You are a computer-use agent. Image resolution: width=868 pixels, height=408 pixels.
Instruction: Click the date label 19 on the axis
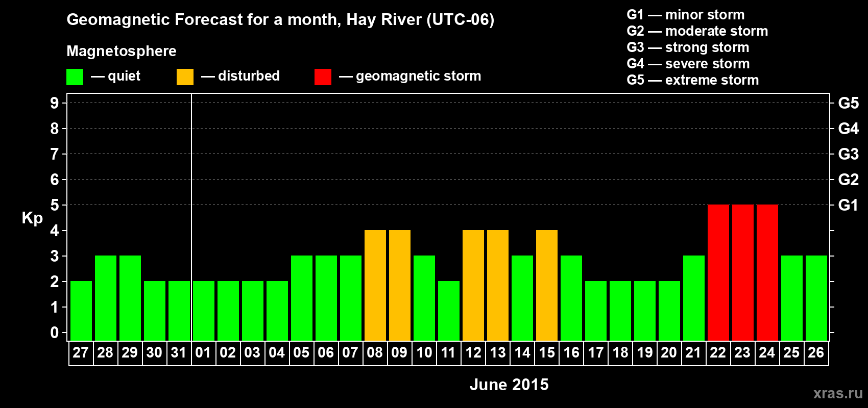[x=644, y=353]
